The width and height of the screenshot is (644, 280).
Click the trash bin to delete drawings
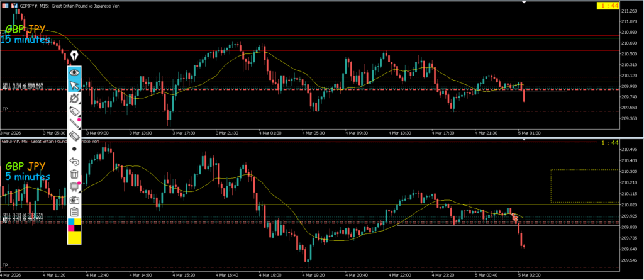pos(74,174)
